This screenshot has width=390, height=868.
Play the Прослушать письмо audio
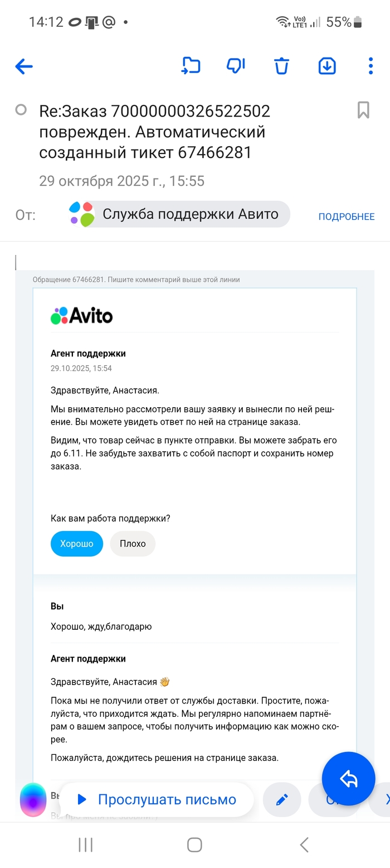tap(157, 799)
